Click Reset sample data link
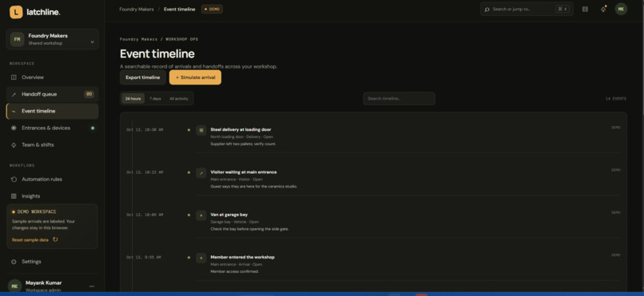 pos(30,240)
